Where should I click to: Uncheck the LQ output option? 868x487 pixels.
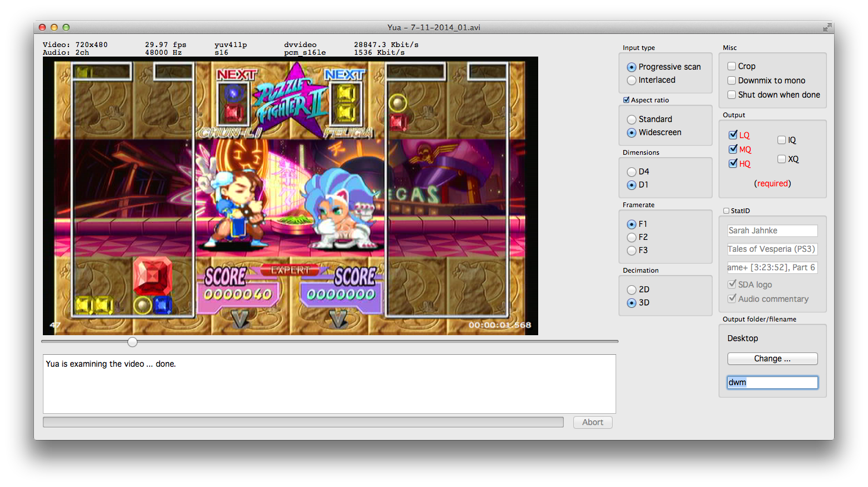733,135
